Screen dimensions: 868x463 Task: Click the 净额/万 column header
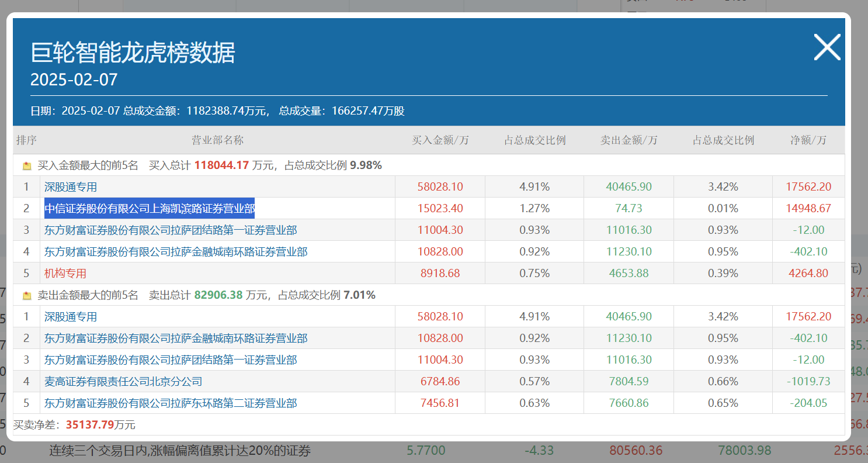pyautogui.click(x=808, y=140)
